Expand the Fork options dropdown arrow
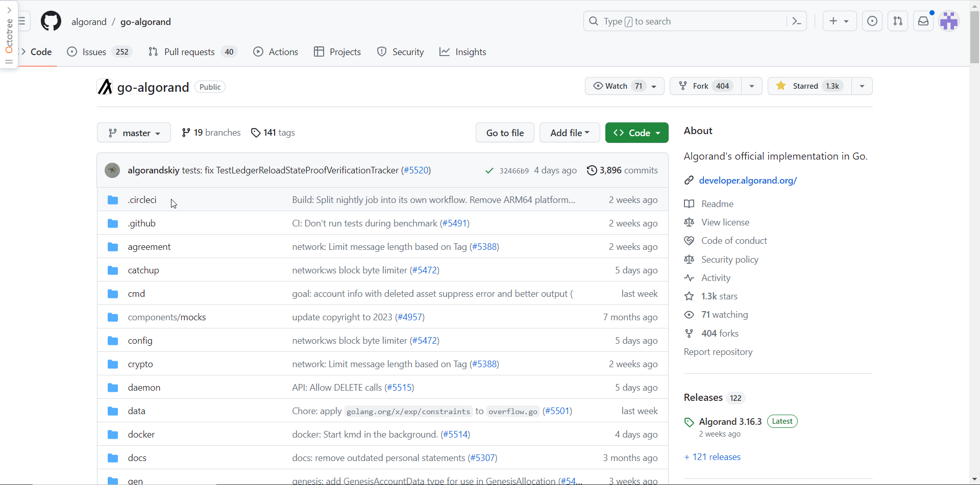The height and width of the screenshot is (485, 980). coord(752,86)
